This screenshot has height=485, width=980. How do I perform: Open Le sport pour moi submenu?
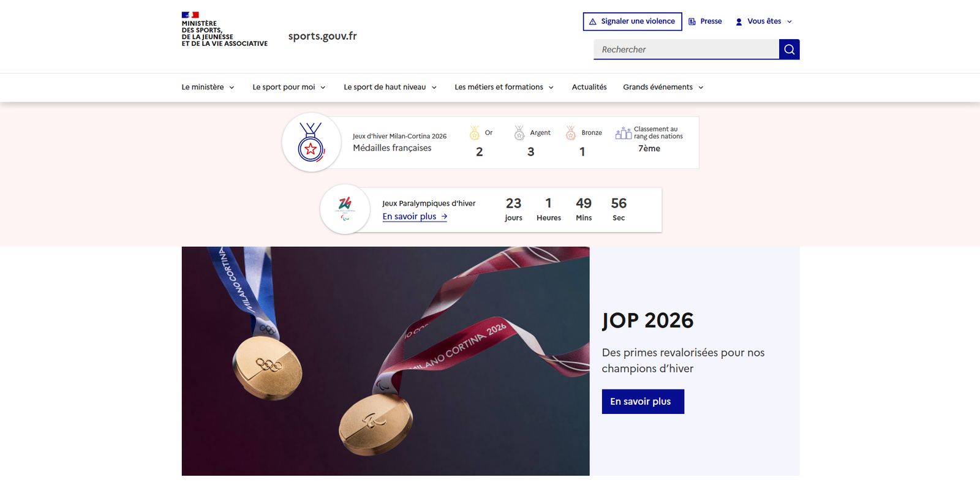pos(289,87)
